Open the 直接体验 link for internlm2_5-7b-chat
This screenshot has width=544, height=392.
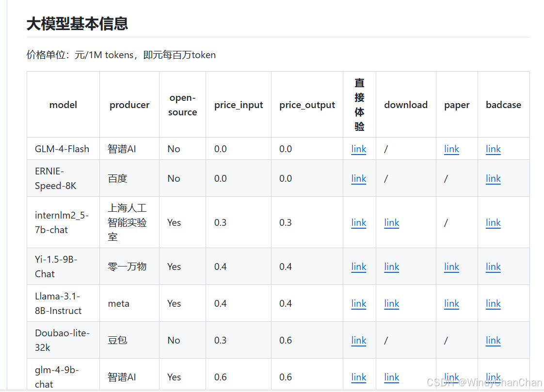coord(359,222)
